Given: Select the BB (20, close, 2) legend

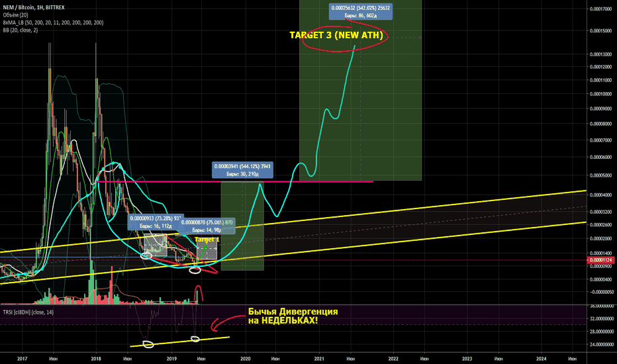Looking at the screenshot, I should pyautogui.click(x=21, y=30).
